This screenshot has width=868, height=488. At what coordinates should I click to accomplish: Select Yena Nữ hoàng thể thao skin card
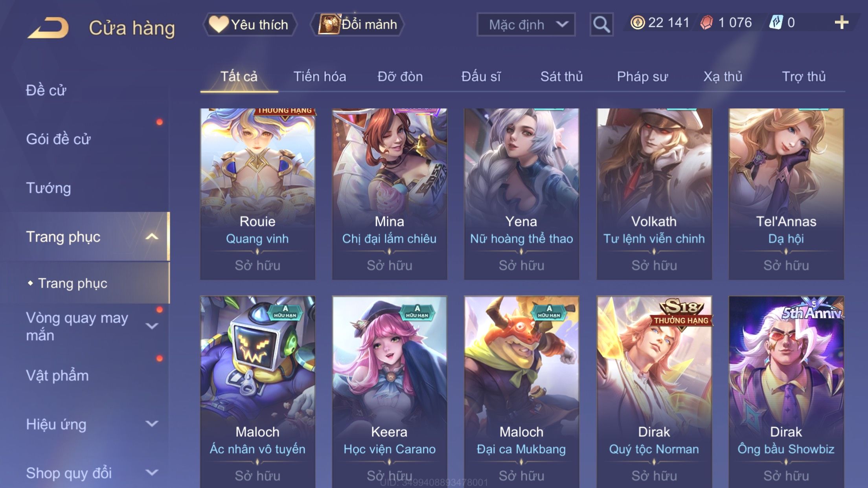(521, 194)
